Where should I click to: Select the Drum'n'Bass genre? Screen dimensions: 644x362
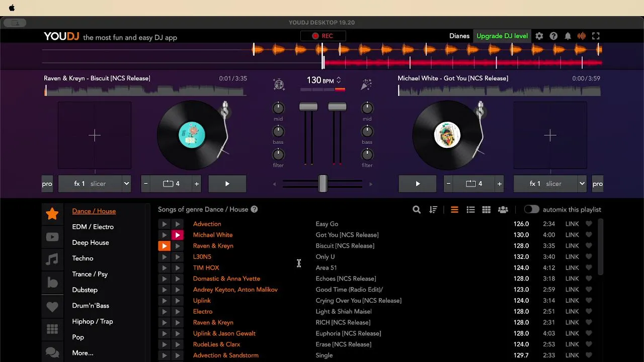pyautogui.click(x=91, y=306)
